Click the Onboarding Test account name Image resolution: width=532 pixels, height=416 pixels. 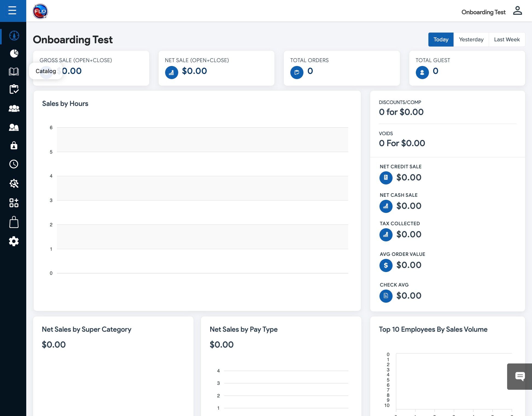[x=483, y=12]
